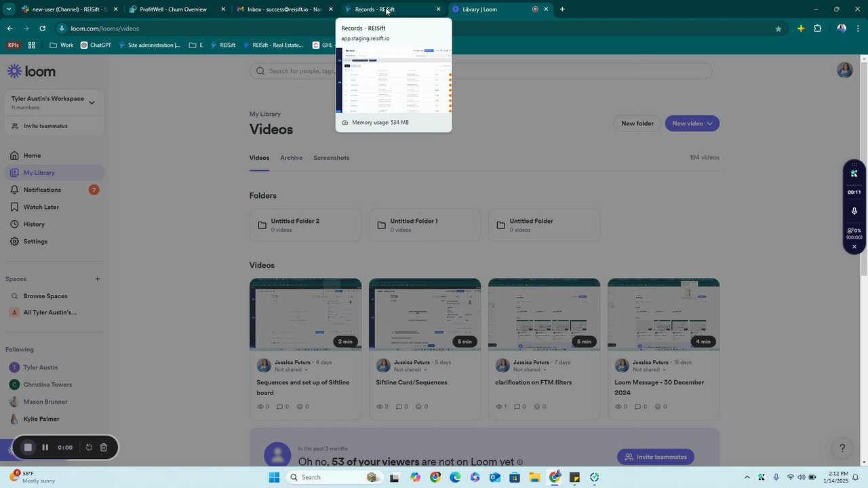Open Mason Brunner in Following
This screenshot has width=868, height=488.
pyautogui.click(x=54, y=402)
